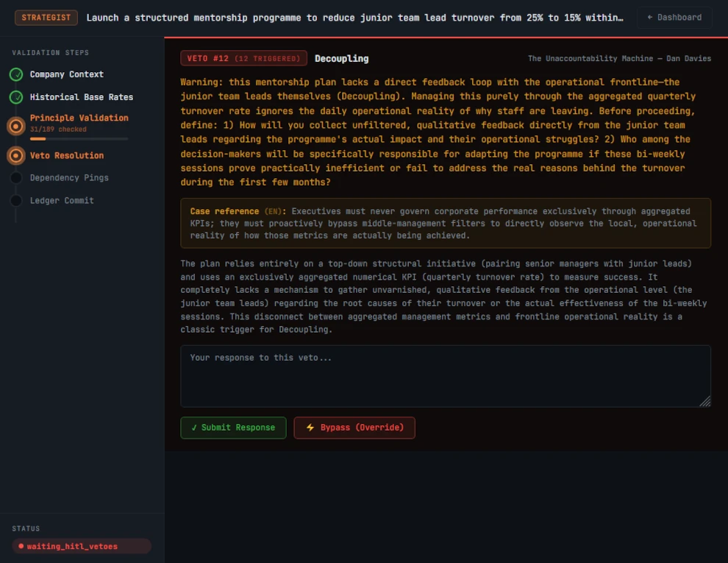Click the Unaccountability Machine source reference
The image size is (728, 563).
[619, 59]
